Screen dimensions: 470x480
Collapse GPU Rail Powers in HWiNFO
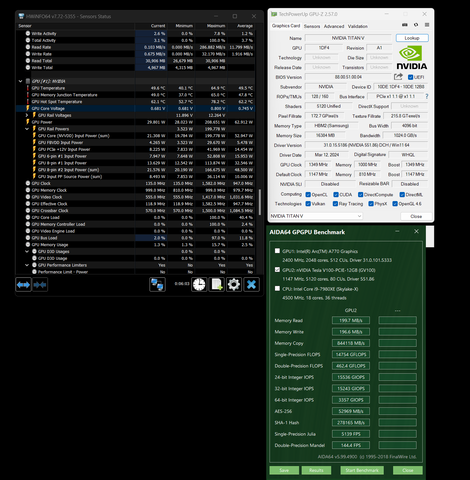click(27, 129)
